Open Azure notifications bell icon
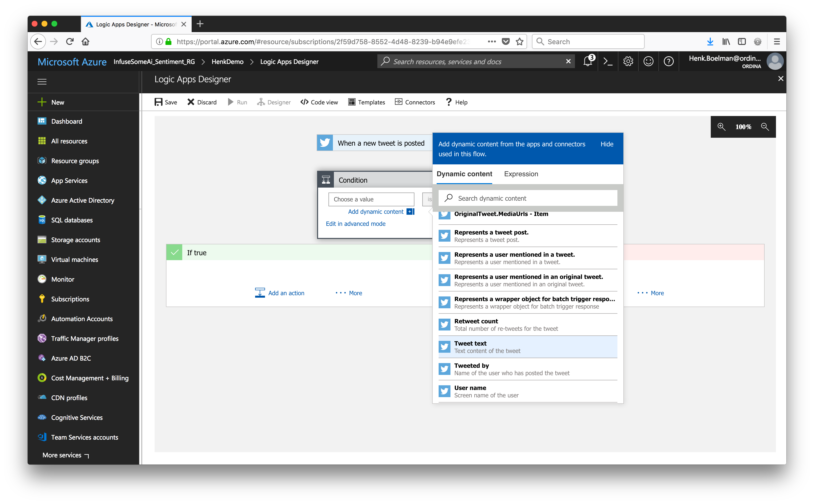This screenshot has height=504, width=814. [588, 61]
